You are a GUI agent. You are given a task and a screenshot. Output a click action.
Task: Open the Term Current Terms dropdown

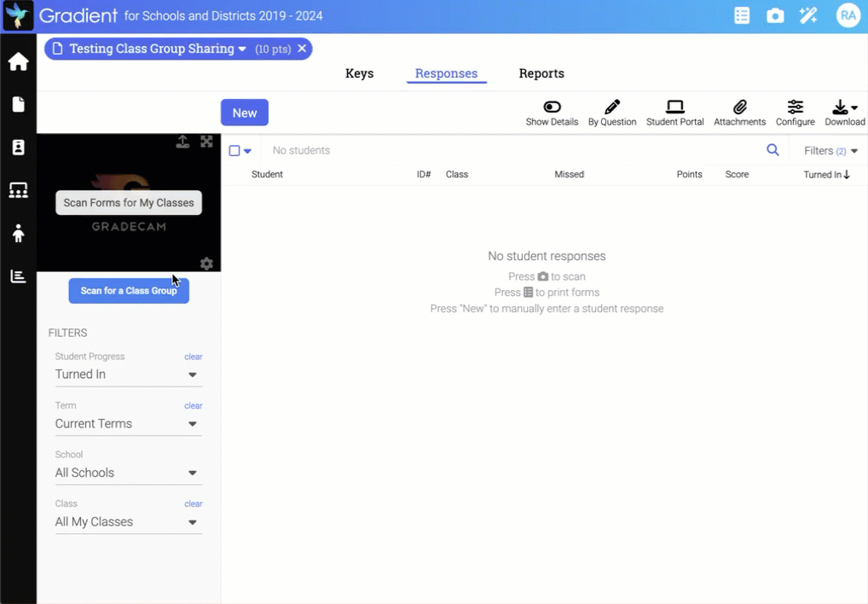coord(129,423)
